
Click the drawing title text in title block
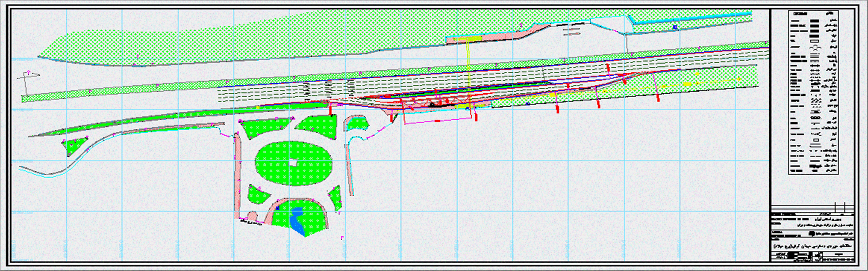coord(812,246)
